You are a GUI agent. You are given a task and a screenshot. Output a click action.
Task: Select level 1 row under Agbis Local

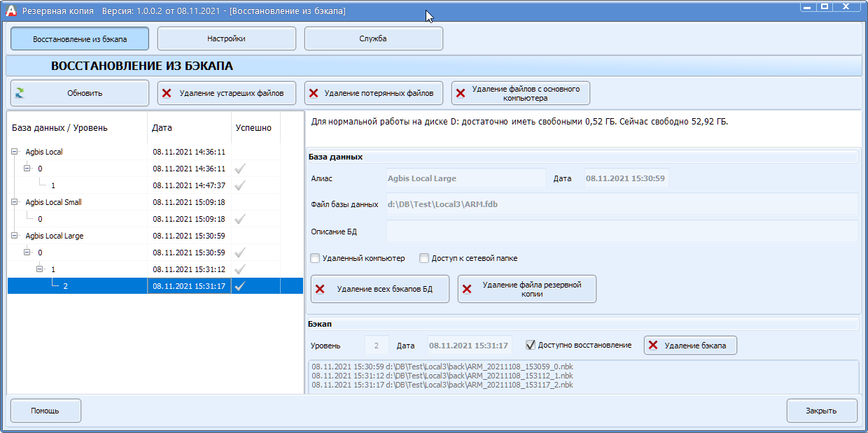[155, 185]
